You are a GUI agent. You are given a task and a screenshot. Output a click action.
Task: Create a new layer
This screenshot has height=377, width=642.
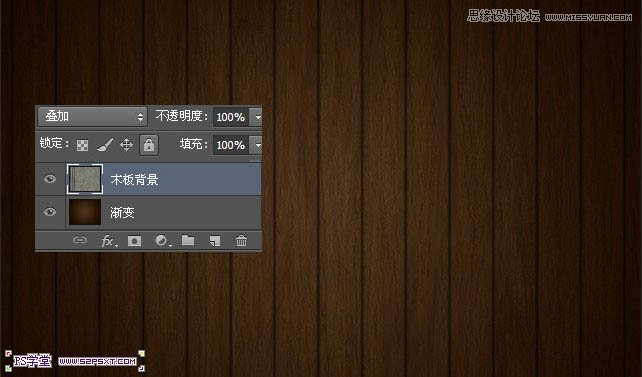pos(215,241)
